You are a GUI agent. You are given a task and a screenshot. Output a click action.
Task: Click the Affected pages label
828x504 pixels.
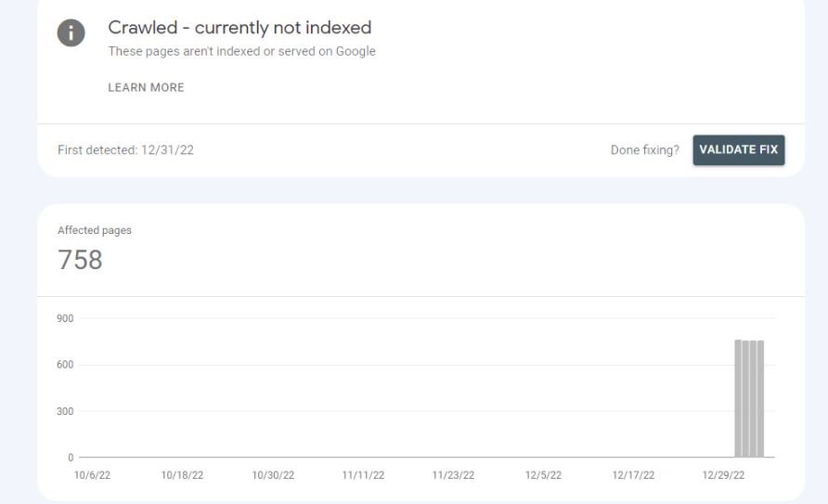[95, 230]
